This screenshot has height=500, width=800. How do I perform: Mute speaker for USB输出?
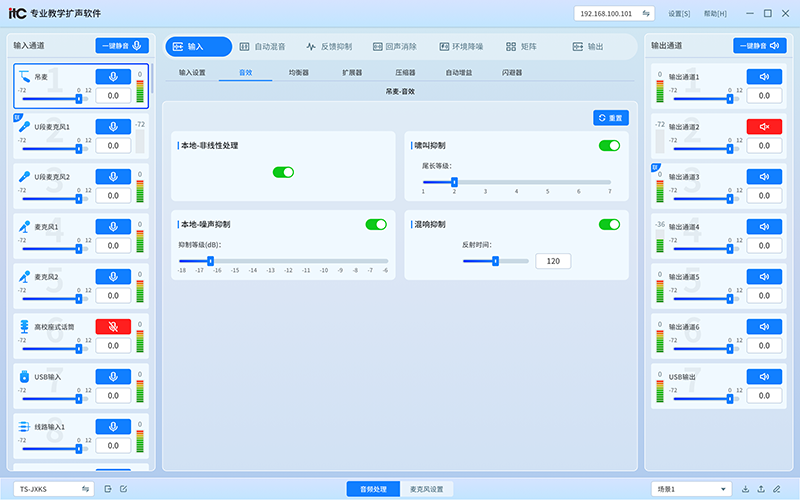tap(764, 377)
